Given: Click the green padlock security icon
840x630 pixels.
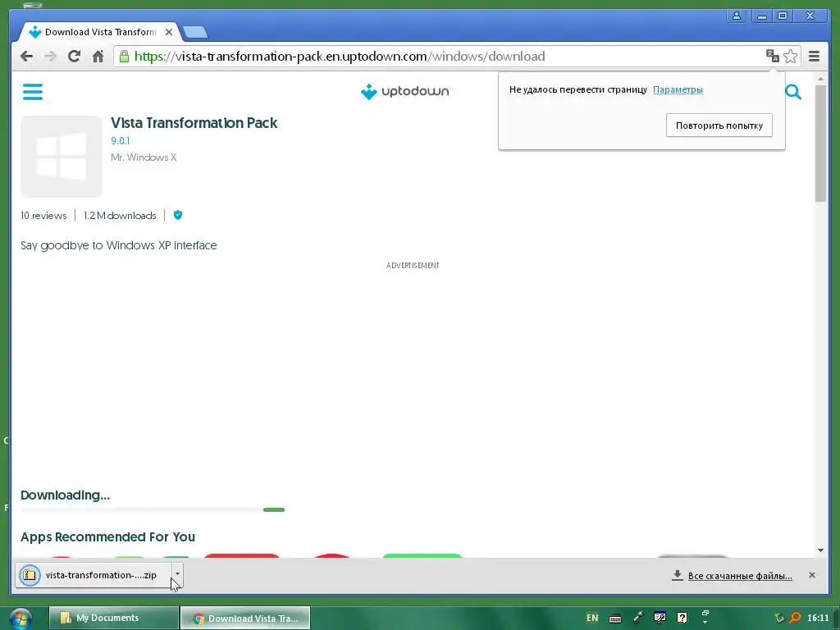Looking at the screenshot, I should [124, 57].
